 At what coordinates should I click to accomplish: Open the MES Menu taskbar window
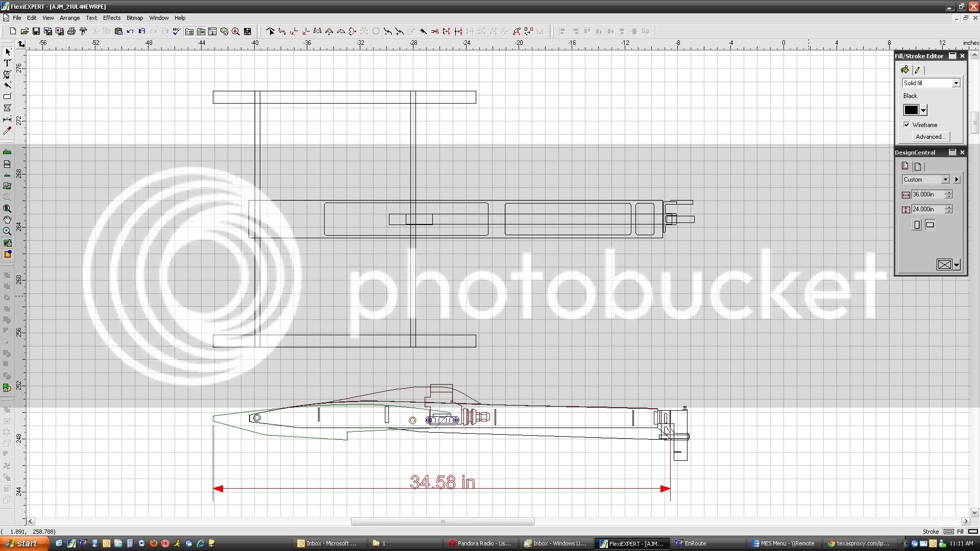784,543
